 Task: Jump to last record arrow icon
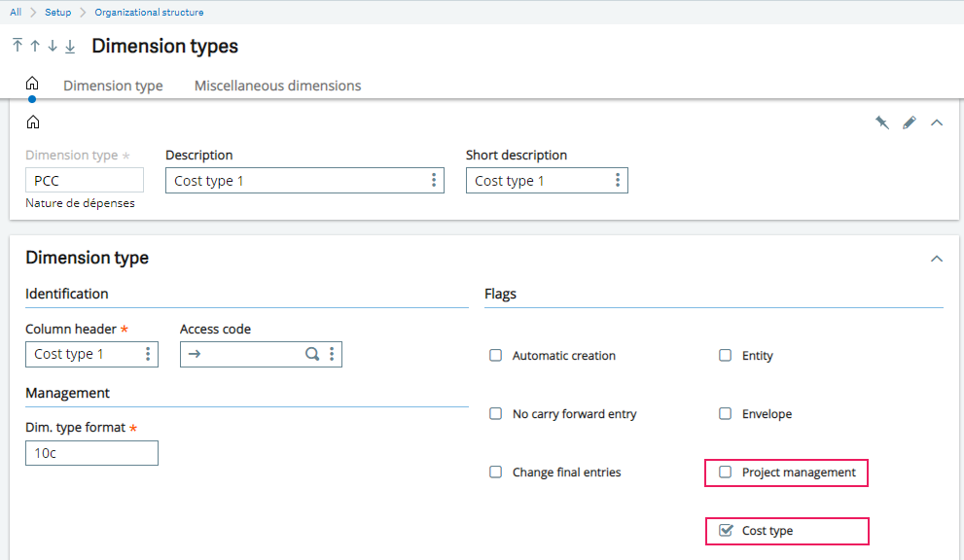pyautogui.click(x=70, y=46)
